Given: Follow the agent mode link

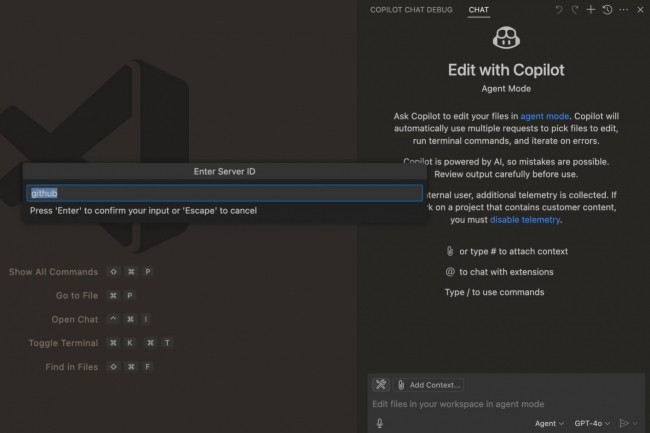Looking at the screenshot, I should tap(544, 116).
